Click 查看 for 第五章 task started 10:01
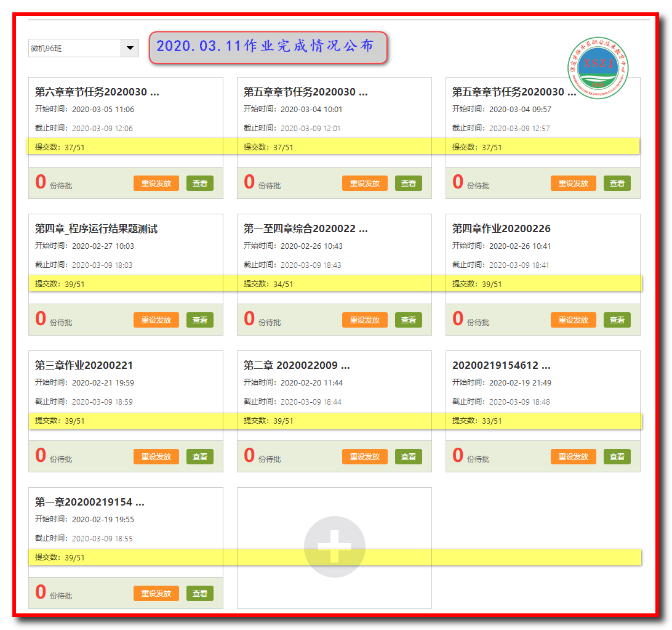The height and width of the screenshot is (630, 672). tap(409, 183)
